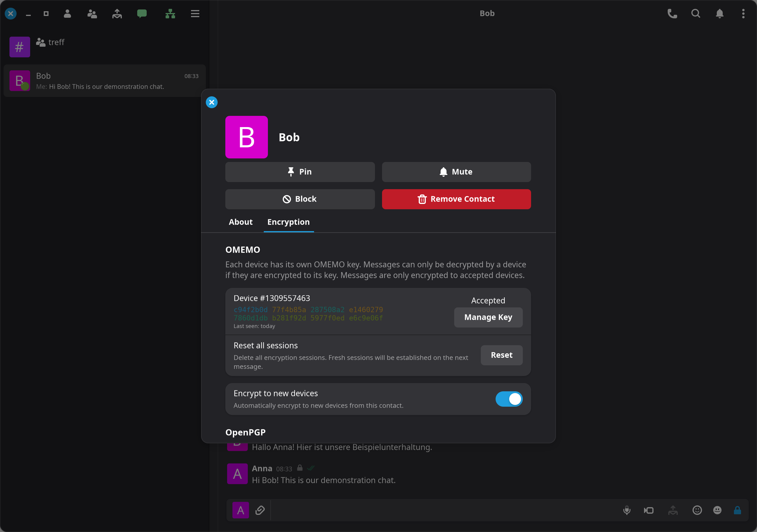Open the hamburger menu icon
Viewport: 757px width, 532px height.
click(195, 14)
